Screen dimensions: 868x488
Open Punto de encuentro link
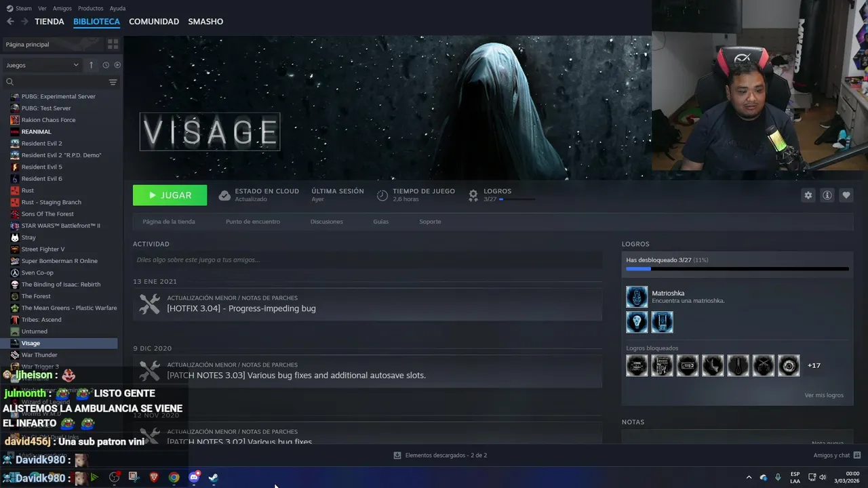point(253,222)
